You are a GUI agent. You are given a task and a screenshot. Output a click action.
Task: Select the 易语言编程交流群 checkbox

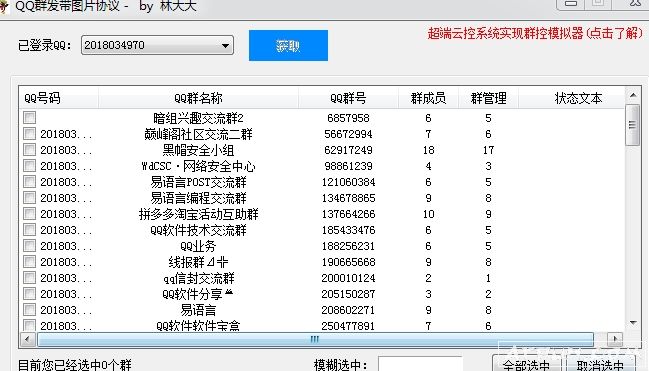[x=29, y=198]
